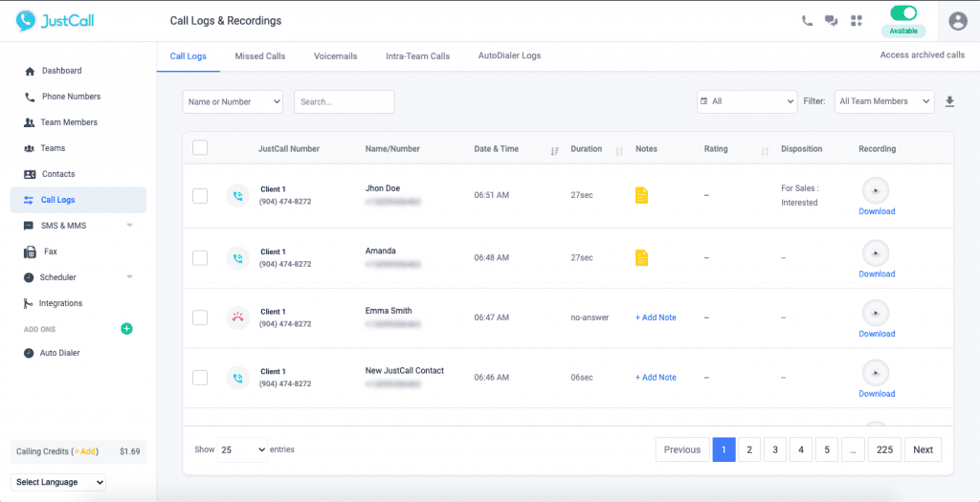Sort by Date & Time column icon

[554, 150]
